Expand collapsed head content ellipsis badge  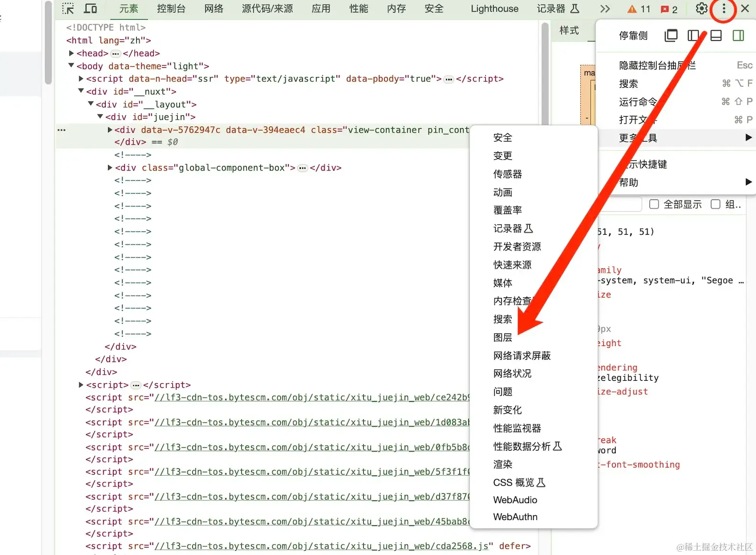pyautogui.click(x=115, y=54)
